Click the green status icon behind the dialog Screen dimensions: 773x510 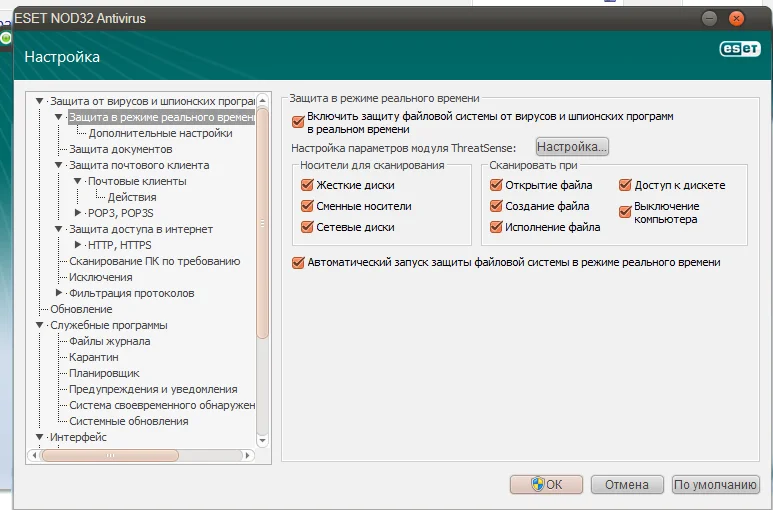pyautogui.click(x=5, y=38)
